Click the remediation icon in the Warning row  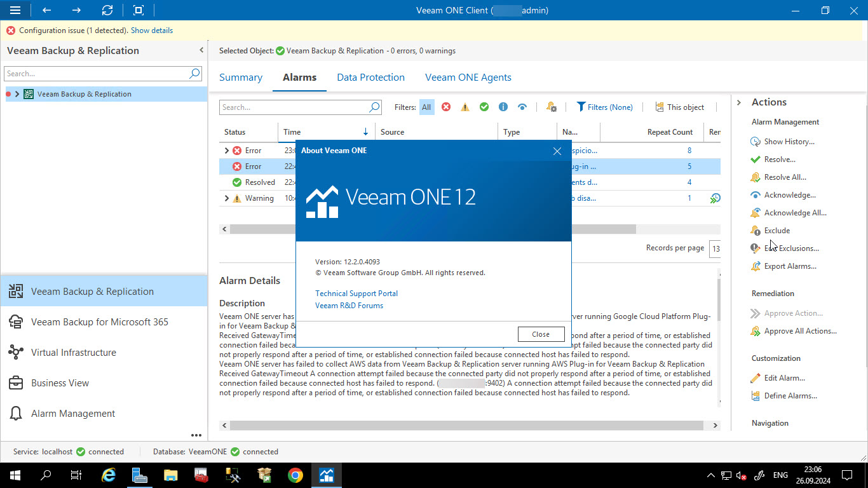tap(715, 198)
